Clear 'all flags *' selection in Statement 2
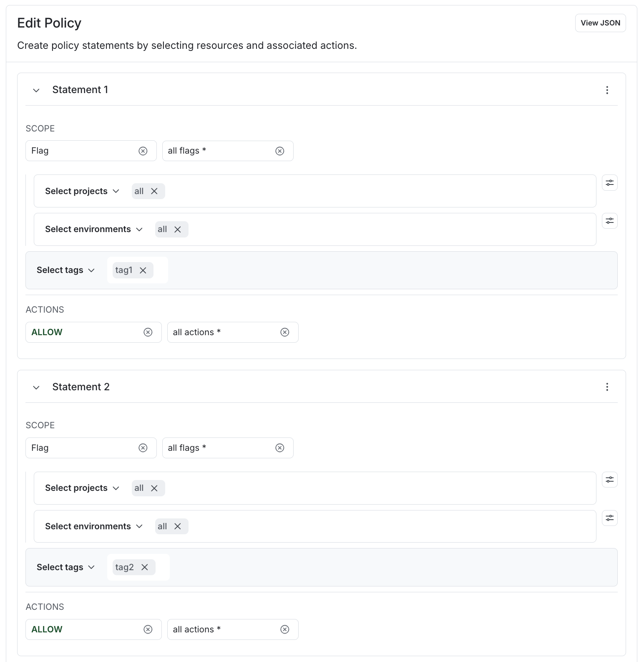Image resolution: width=644 pixels, height=662 pixels. (279, 448)
